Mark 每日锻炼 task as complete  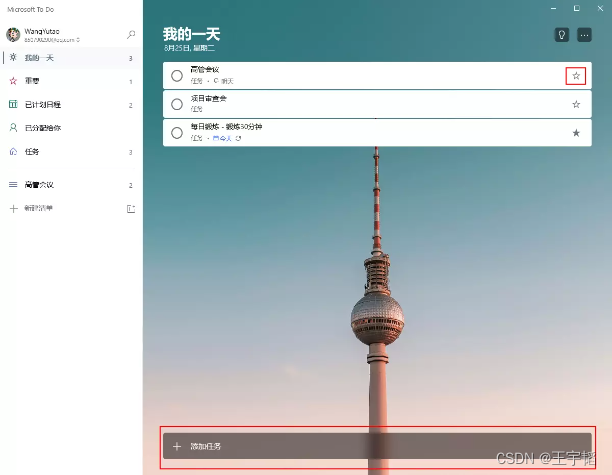[177, 133]
